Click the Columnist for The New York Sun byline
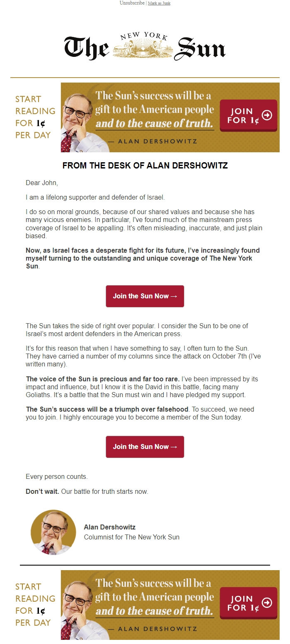This screenshot has width=290, height=644. (x=131, y=537)
